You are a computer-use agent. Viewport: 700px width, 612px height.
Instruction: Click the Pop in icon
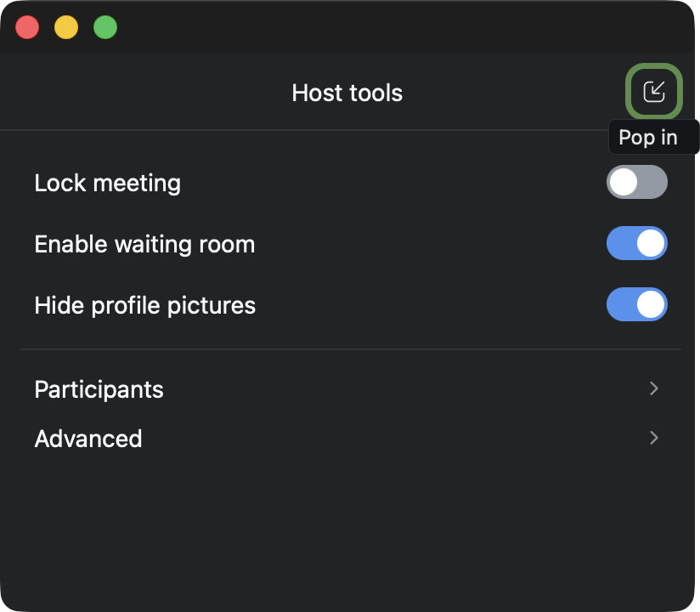653,92
